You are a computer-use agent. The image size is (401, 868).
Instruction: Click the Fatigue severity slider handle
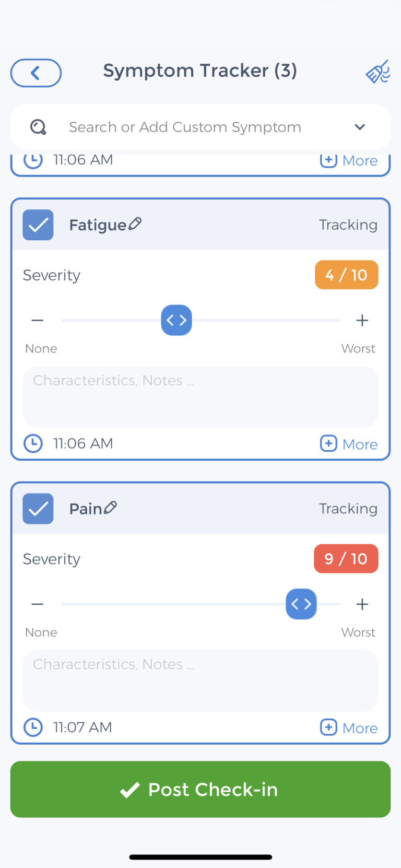[x=176, y=320]
